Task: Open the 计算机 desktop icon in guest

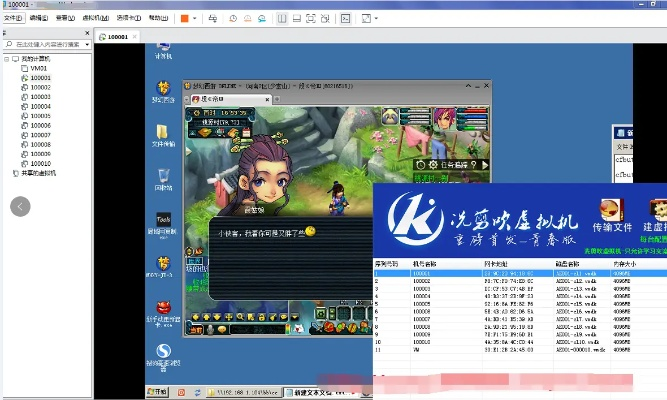Action: coord(163,50)
